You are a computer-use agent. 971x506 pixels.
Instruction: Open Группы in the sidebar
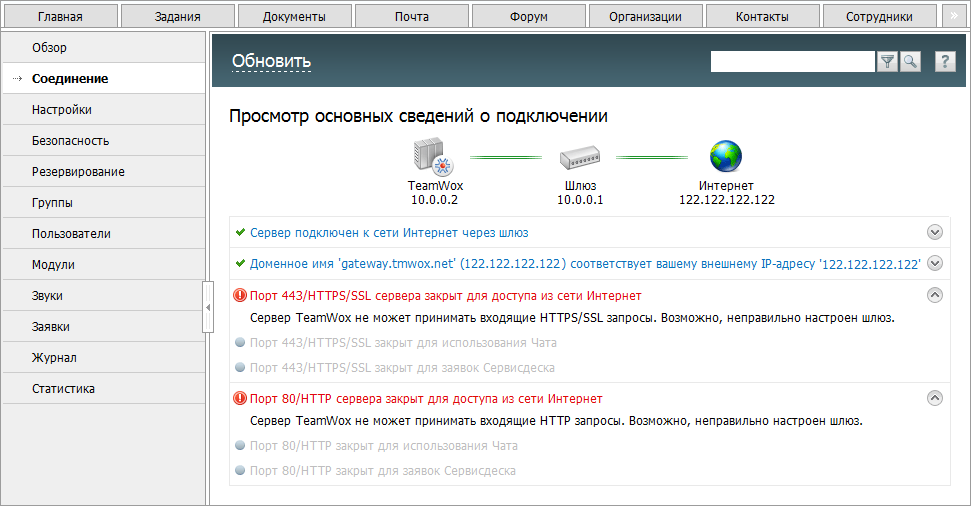pos(104,203)
